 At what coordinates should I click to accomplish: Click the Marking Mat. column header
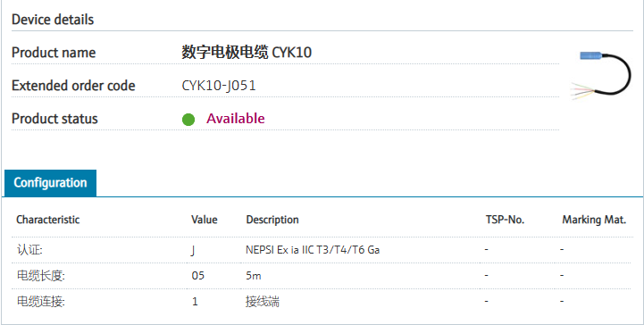pos(594,220)
